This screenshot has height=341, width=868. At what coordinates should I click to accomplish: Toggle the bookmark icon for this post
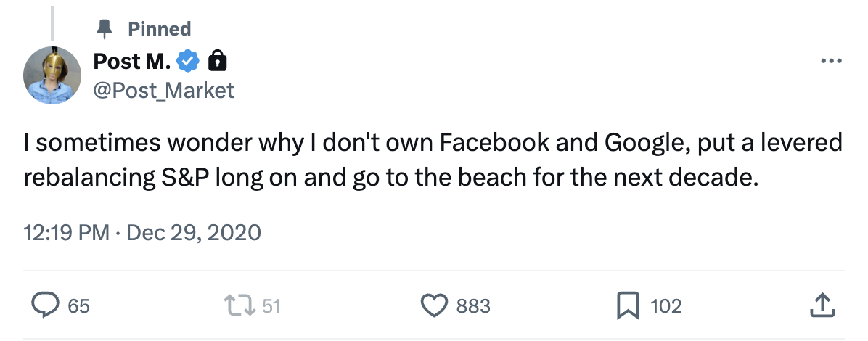pyautogui.click(x=627, y=305)
